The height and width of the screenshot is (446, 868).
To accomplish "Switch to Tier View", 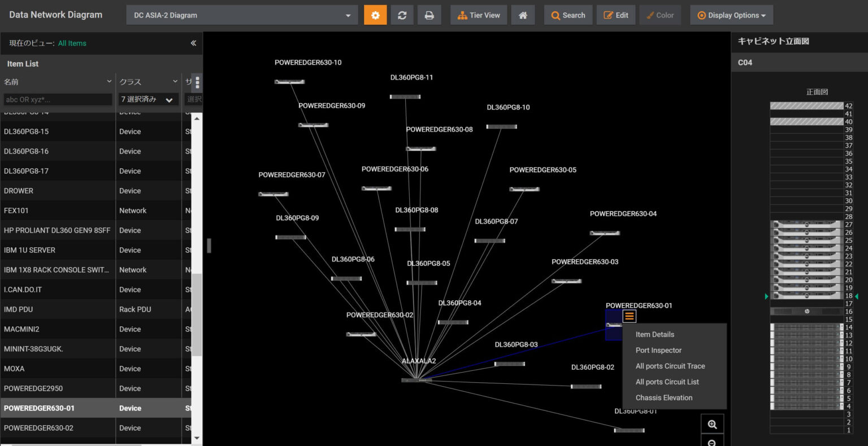I will coord(479,15).
